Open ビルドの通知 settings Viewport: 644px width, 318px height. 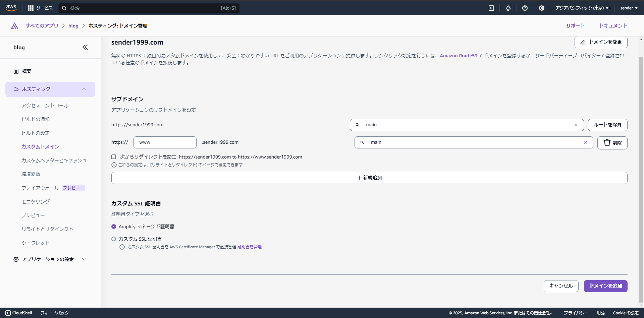pos(36,119)
